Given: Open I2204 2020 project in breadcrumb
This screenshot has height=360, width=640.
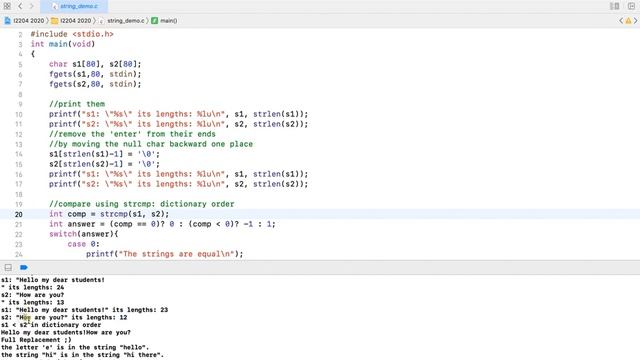Looking at the screenshot, I should (x=24, y=20).
